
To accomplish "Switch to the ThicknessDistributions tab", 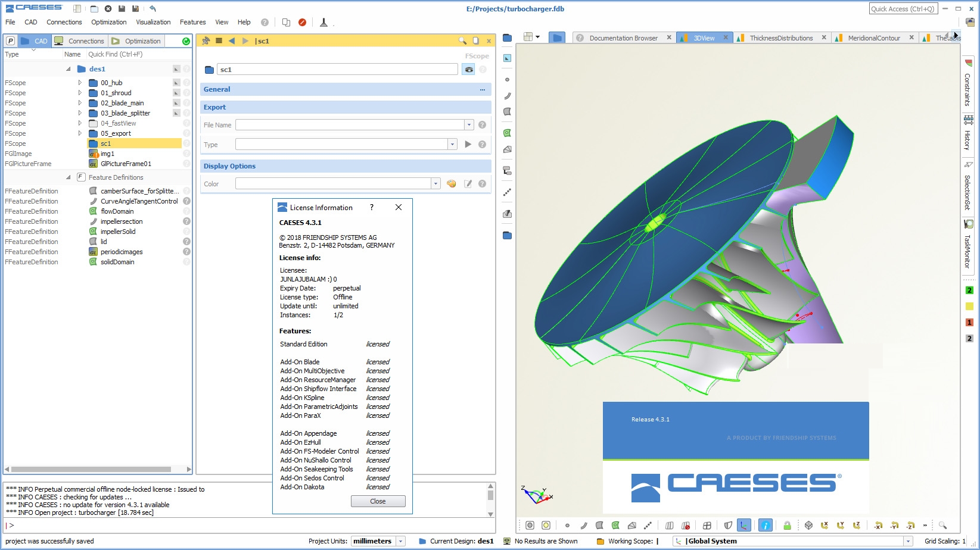I will (x=781, y=38).
